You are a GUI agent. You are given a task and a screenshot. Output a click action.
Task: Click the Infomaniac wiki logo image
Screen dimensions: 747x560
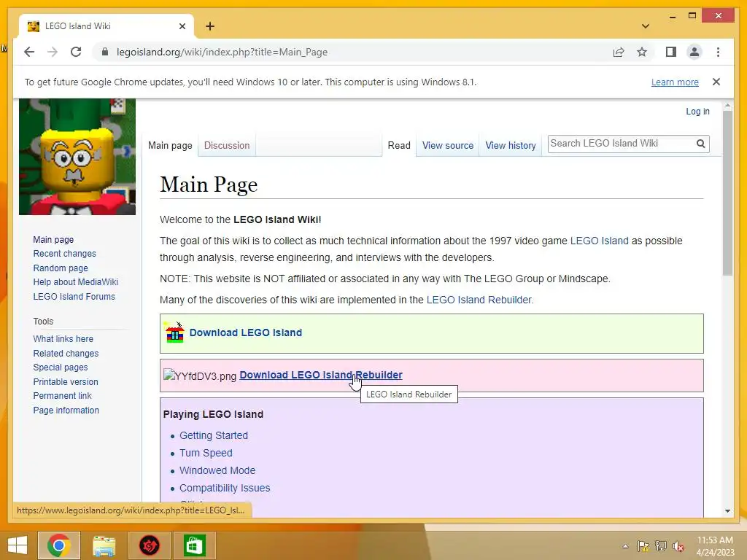(77, 157)
